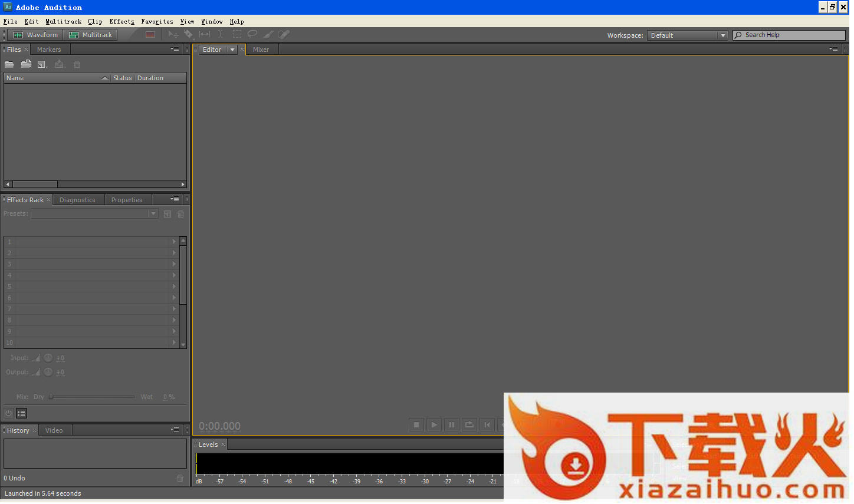Click the Output level meter icon
This screenshot has height=504, width=854.
pyautogui.click(x=37, y=372)
